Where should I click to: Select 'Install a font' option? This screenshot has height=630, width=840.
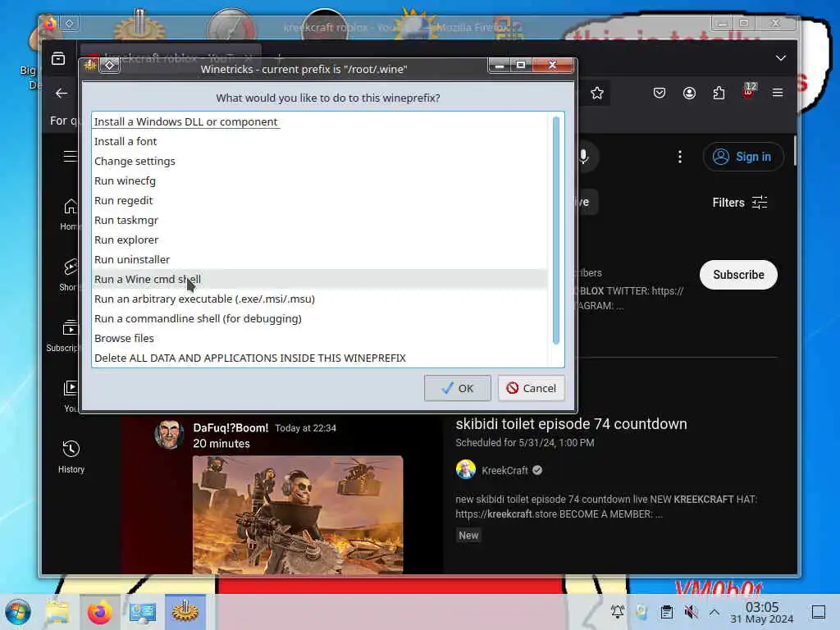click(320, 141)
